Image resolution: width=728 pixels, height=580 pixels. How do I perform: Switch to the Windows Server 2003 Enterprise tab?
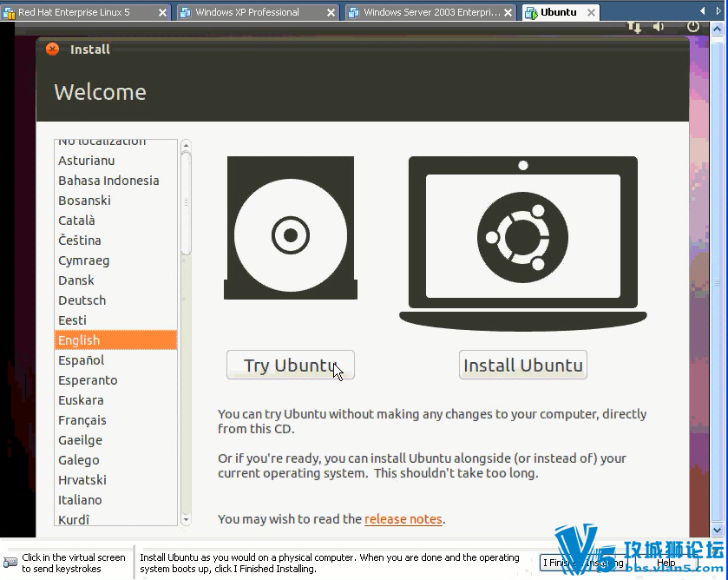pyautogui.click(x=430, y=12)
